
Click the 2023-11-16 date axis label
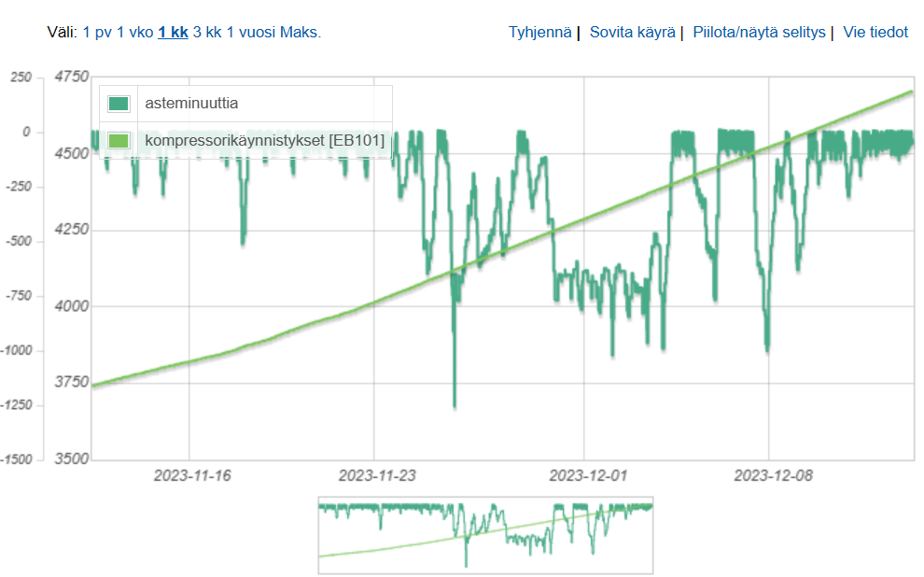tap(191, 475)
